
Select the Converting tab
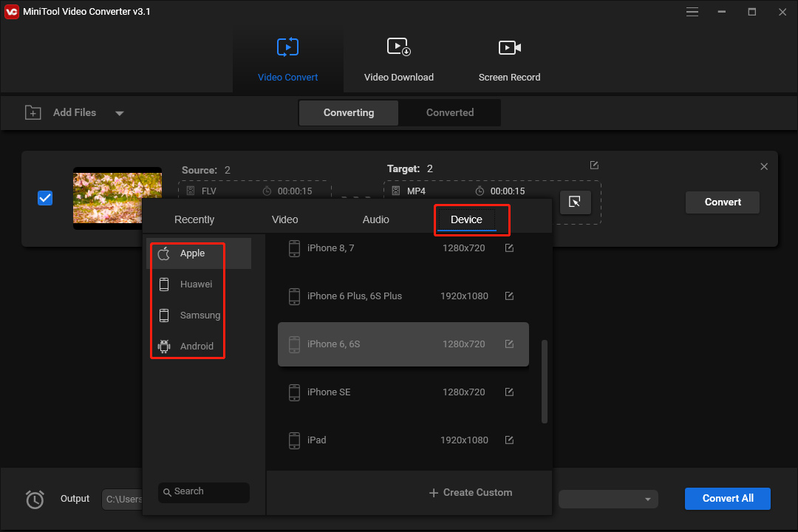pos(349,112)
